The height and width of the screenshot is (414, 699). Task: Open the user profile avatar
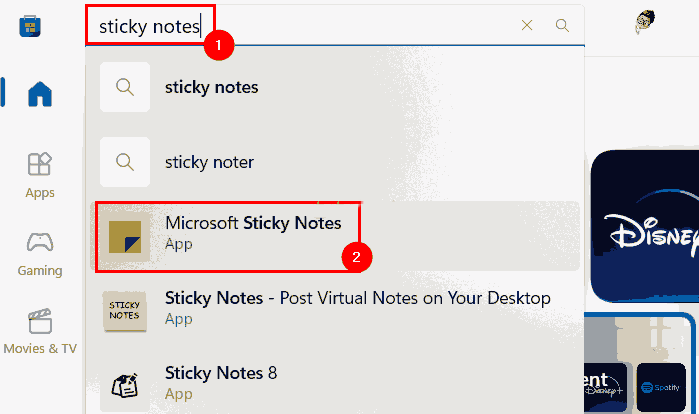pyautogui.click(x=645, y=22)
